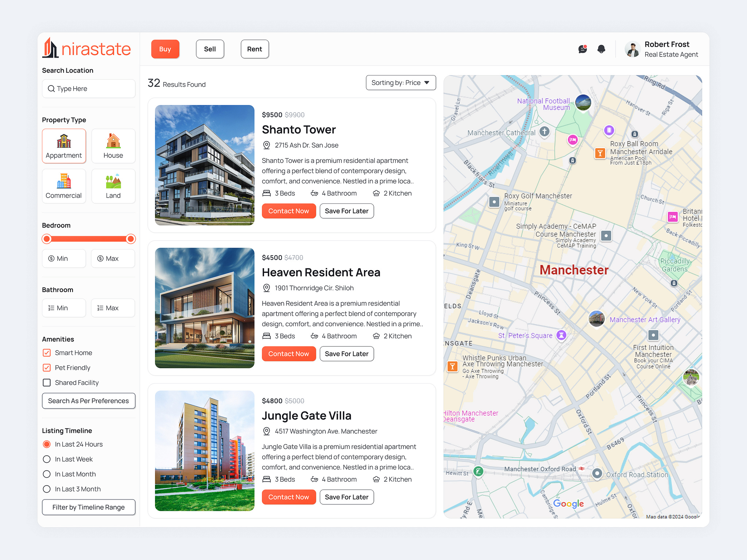Image resolution: width=747 pixels, height=560 pixels.
Task: Click Search As Per Preferences
Action: click(x=88, y=401)
